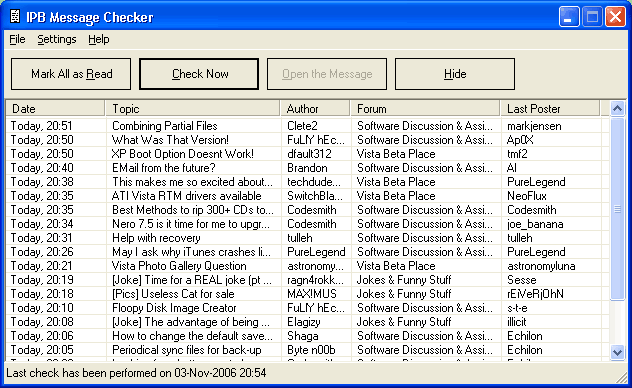The height and width of the screenshot is (388, 632).
Task: Sort the list by Author column header
Action: pyautogui.click(x=315, y=109)
